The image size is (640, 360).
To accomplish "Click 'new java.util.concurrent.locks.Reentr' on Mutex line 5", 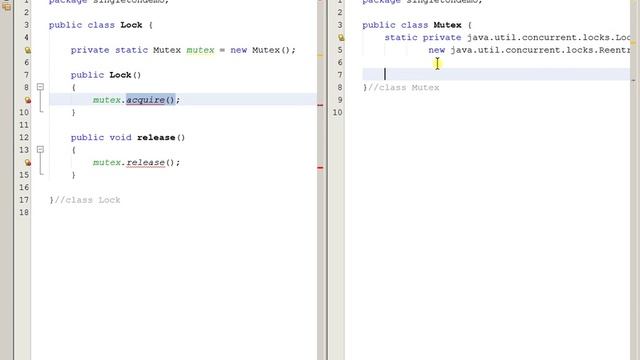I will (x=529, y=50).
